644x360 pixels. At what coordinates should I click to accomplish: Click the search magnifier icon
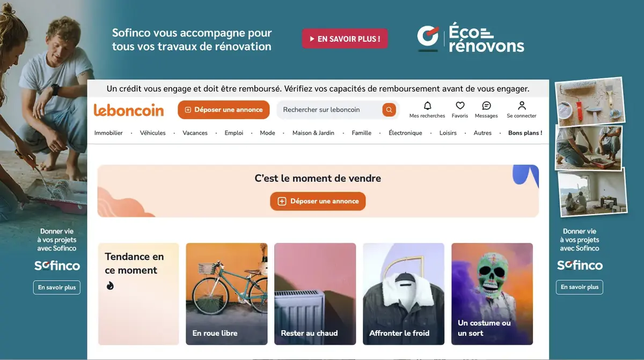coord(389,109)
